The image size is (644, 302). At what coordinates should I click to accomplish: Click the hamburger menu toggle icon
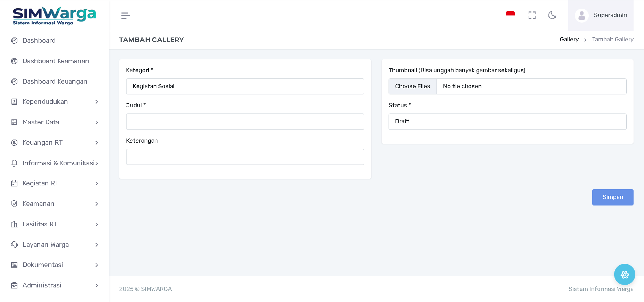tap(125, 16)
